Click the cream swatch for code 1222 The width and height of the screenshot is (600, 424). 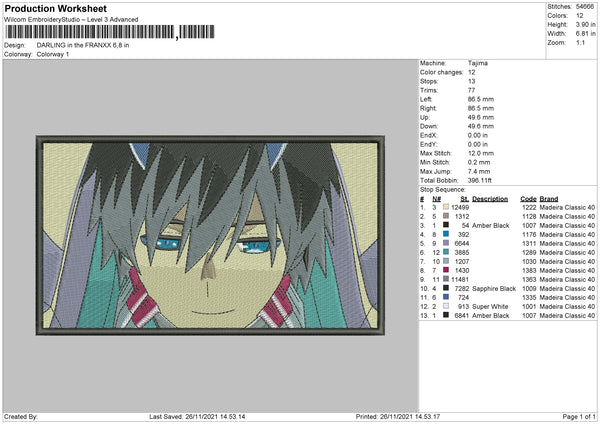point(446,207)
